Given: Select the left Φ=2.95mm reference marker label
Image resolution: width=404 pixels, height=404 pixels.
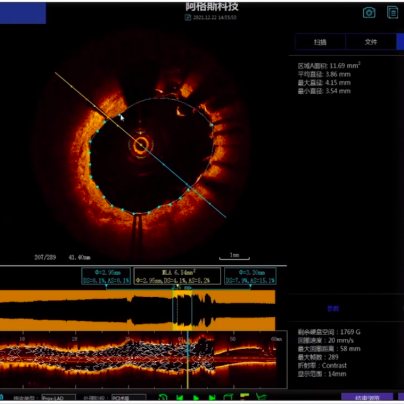Looking at the screenshot, I should click(x=106, y=276).
